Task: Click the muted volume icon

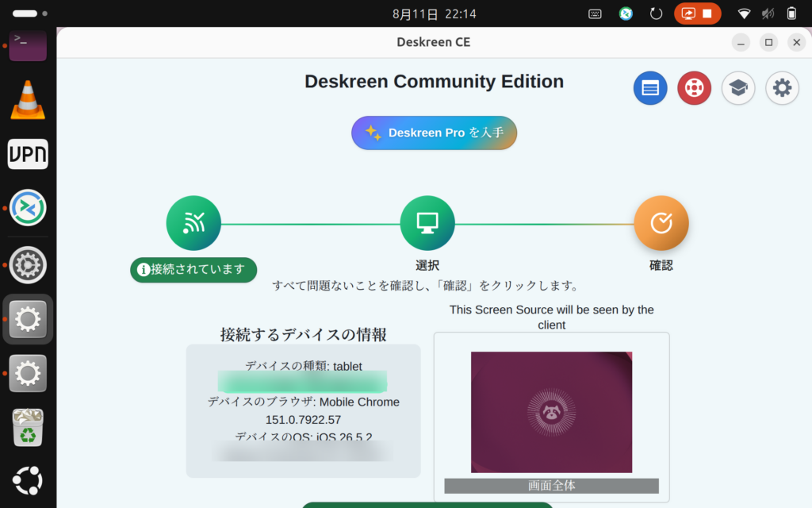Action: coord(768,14)
